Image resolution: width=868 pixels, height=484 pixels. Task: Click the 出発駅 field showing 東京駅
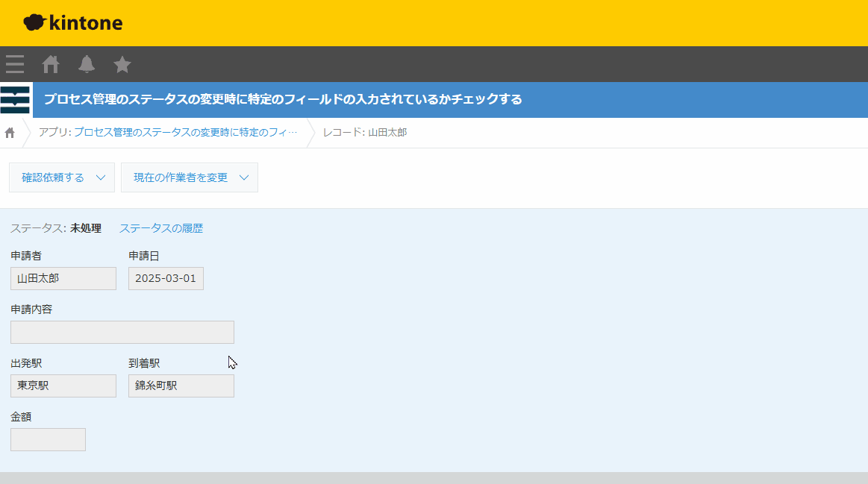pos(63,386)
